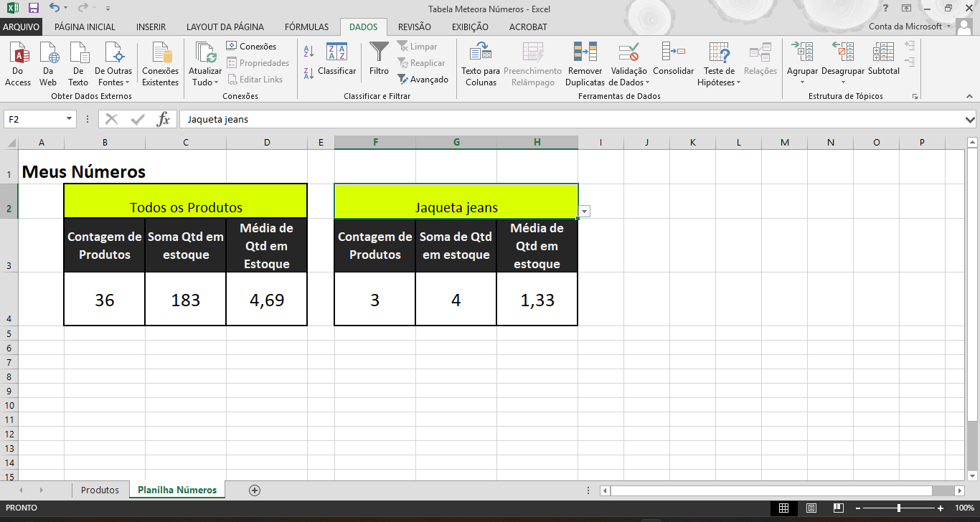
Task: Select cell with value 183
Action: pyautogui.click(x=186, y=299)
